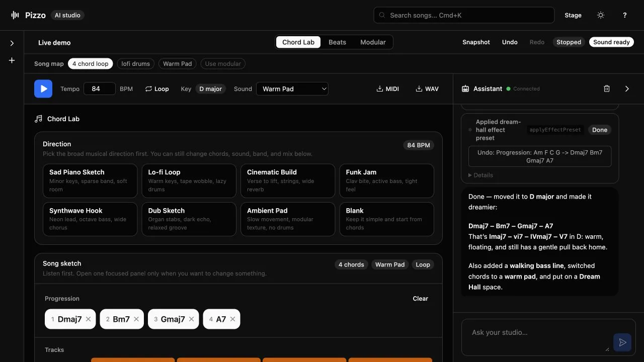Select the 4 chord loop song map chip
Viewport: 644px width, 362px height.
[90, 64]
